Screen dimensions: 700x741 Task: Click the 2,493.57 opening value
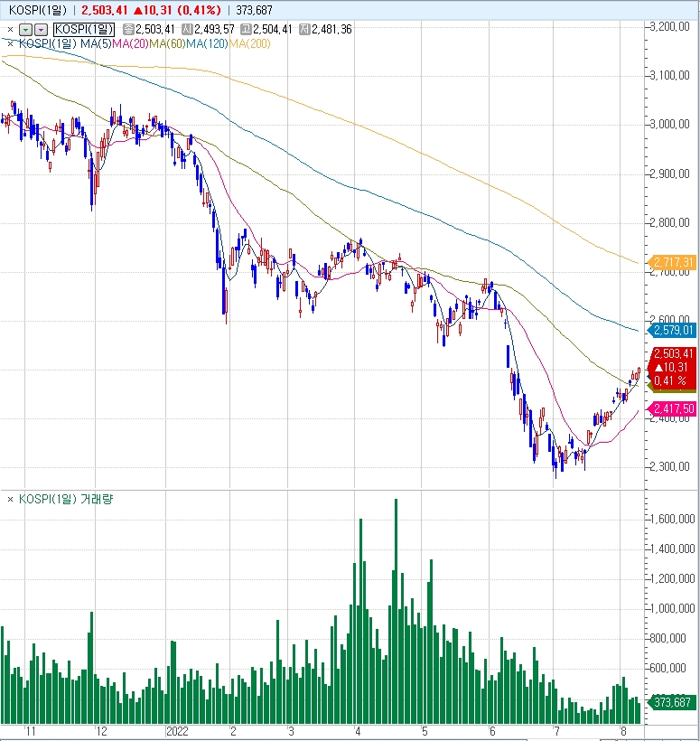point(214,29)
